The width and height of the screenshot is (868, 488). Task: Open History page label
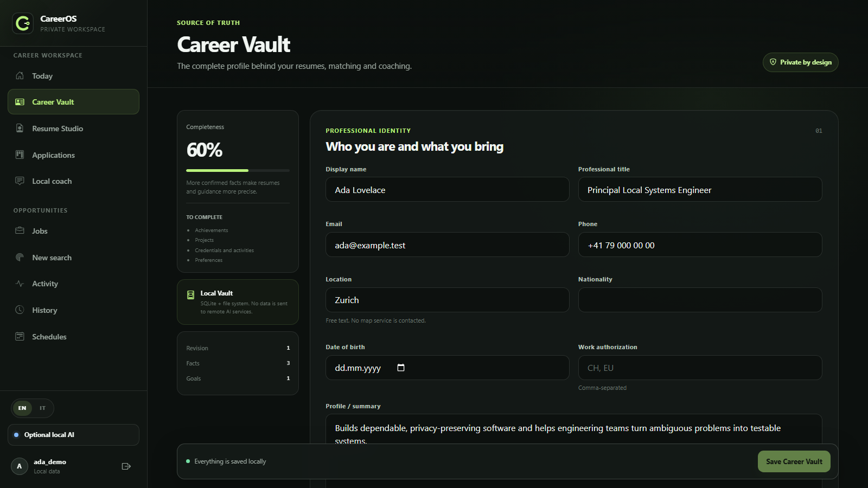44,310
